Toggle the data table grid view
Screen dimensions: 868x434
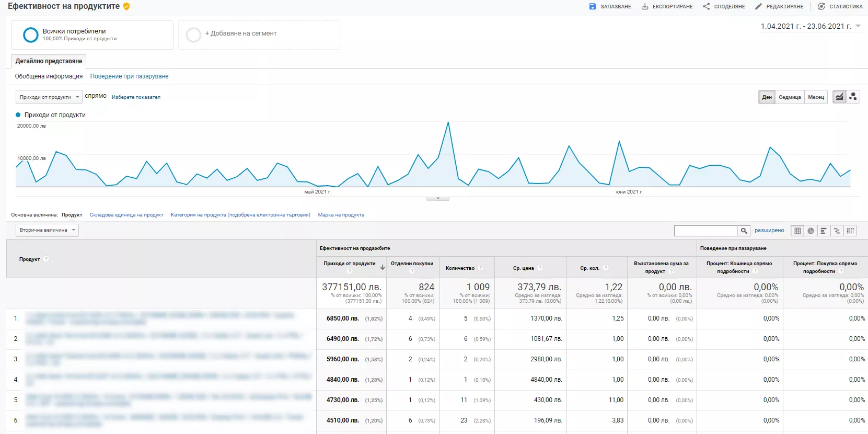tap(797, 231)
